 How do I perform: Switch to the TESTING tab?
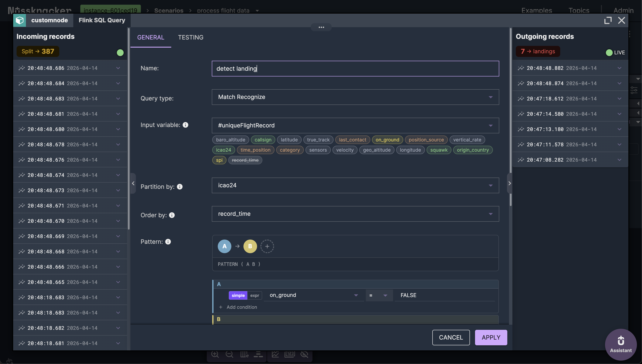(191, 37)
